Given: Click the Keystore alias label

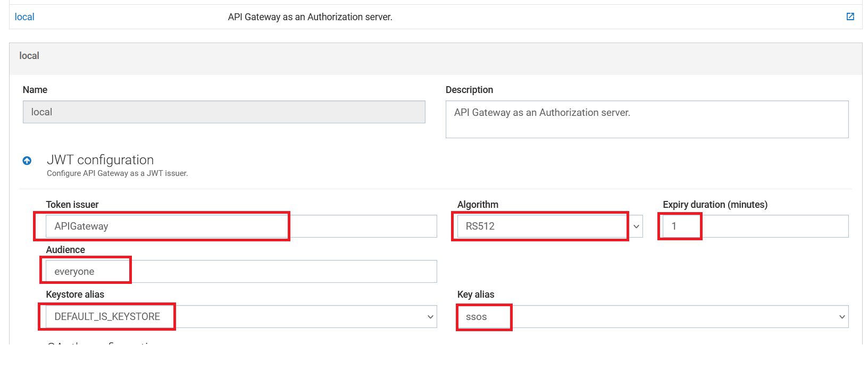Looking at the screenshot, I should tap(75, 295).
